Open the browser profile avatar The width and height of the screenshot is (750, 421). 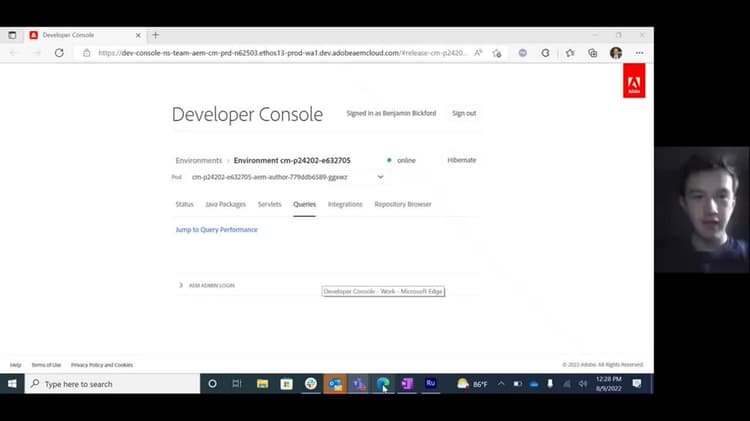616,53
